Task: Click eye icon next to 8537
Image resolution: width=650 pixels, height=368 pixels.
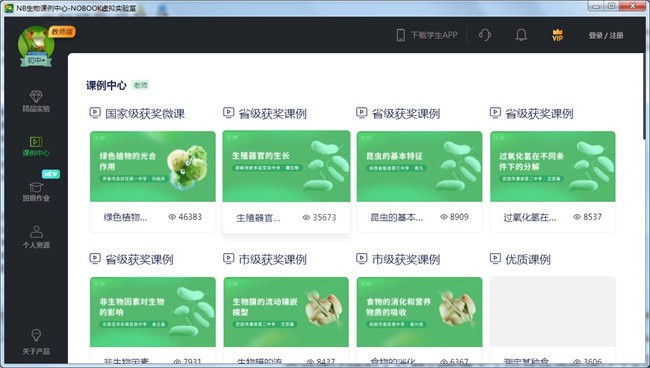Action: 577,217
